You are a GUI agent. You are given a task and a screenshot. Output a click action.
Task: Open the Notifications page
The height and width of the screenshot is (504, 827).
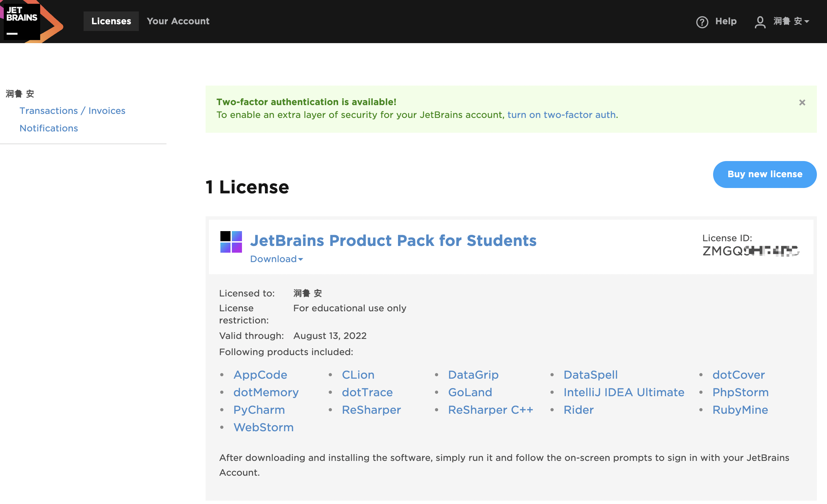click(49, 128)
